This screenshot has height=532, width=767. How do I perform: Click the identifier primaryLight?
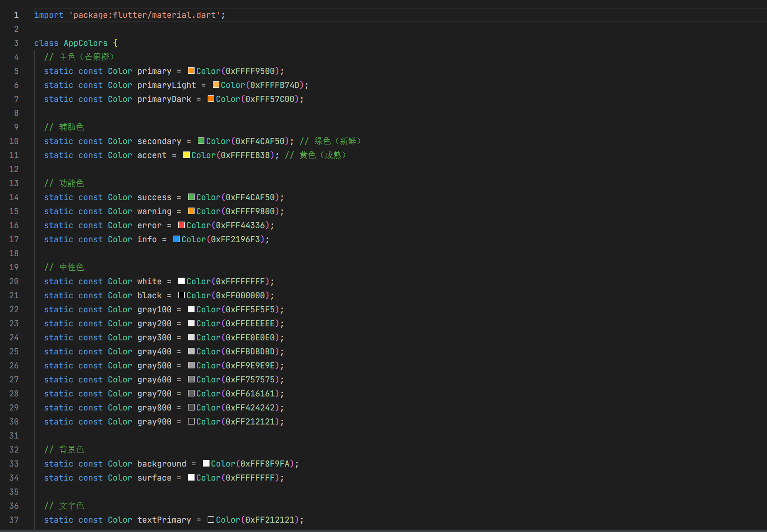point(166,85)
